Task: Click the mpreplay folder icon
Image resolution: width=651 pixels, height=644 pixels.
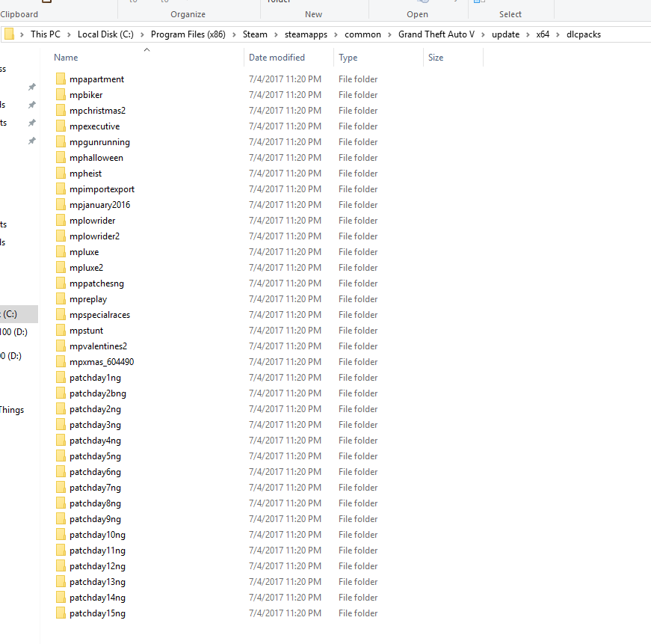Action: pyautogui.click(x=61, y=298)
